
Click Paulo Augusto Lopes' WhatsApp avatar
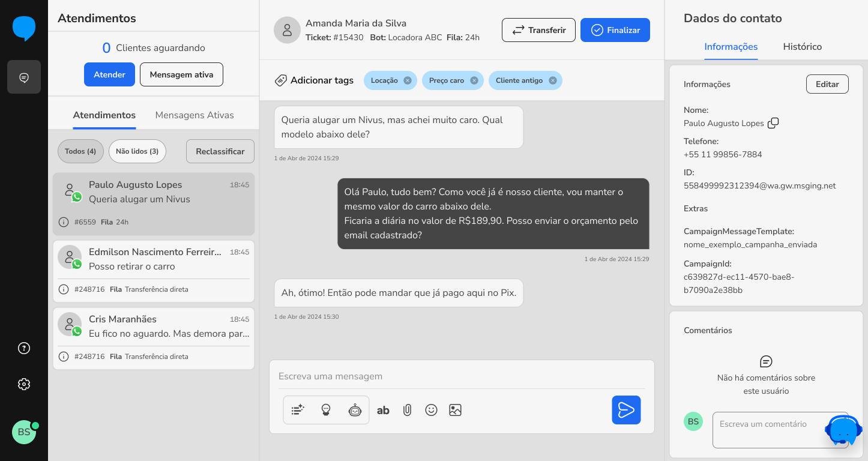[70, 191]
